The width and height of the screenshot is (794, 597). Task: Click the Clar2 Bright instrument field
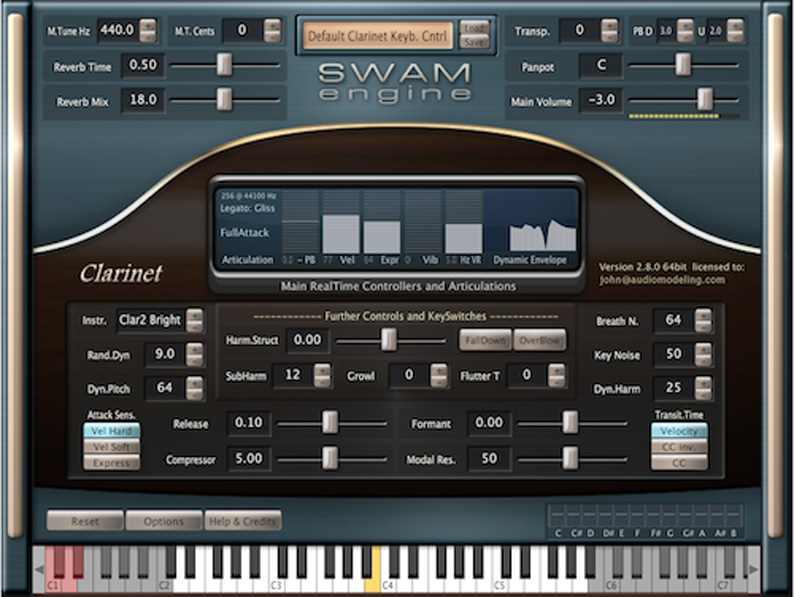point(150,320)
